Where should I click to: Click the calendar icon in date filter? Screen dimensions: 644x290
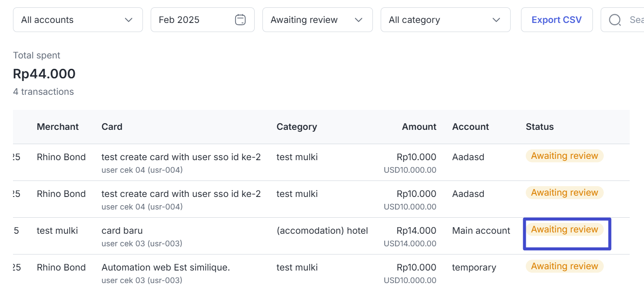[240, 20]
